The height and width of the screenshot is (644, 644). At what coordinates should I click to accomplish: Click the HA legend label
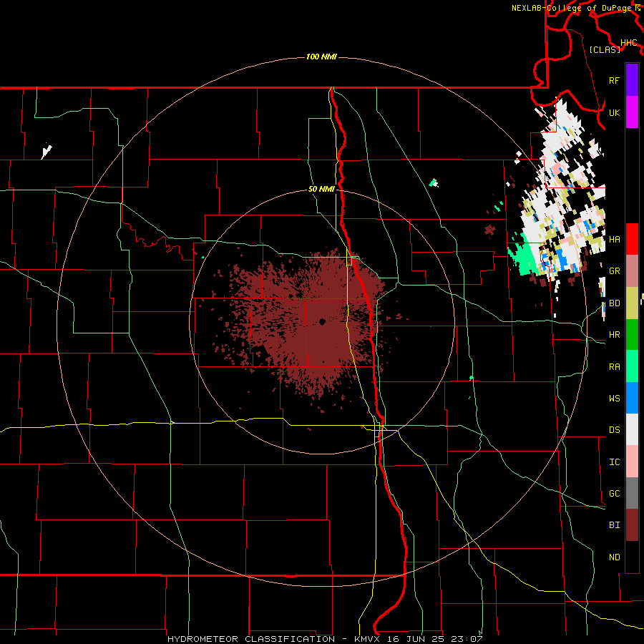[x=614, y=240]
